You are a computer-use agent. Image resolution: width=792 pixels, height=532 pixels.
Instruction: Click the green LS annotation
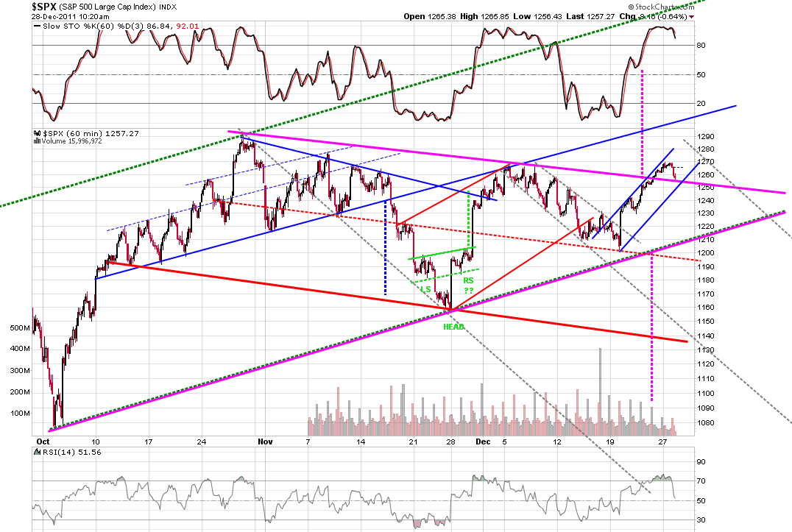click(x=425, y=289)
